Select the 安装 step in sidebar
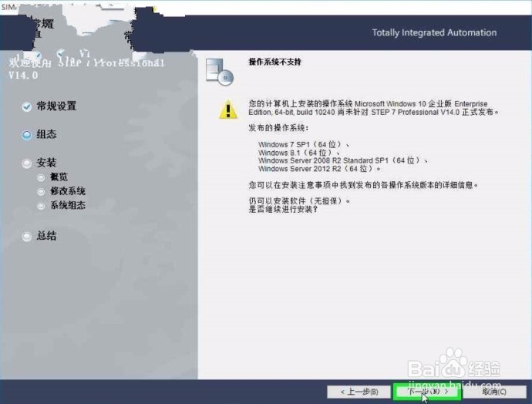Screen dimensions: 532x404 click(39, 163)
